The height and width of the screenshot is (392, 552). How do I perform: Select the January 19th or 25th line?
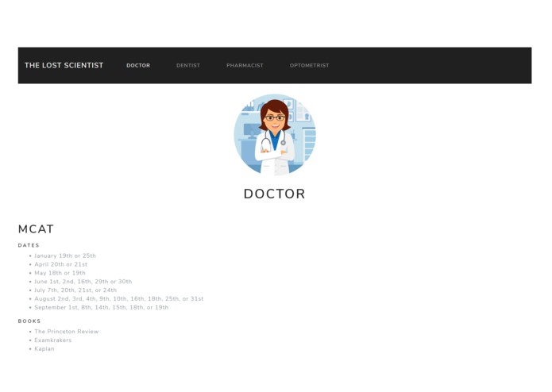(x=65, y=256)
